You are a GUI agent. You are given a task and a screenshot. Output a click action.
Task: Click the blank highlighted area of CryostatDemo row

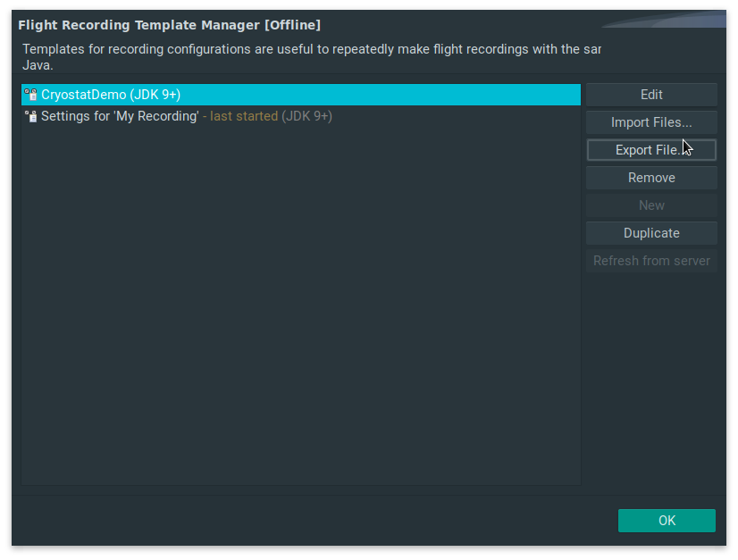pyautogui.click(x=384, y=95)
